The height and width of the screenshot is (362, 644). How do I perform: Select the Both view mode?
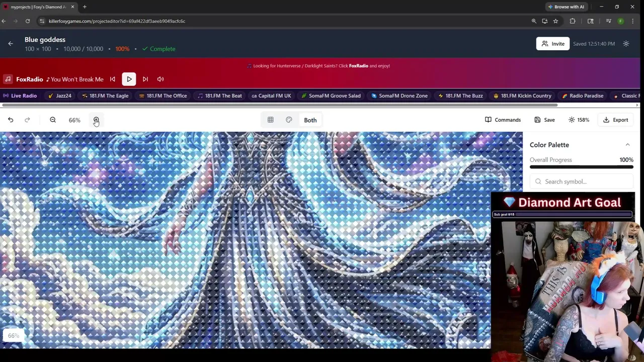310,120
